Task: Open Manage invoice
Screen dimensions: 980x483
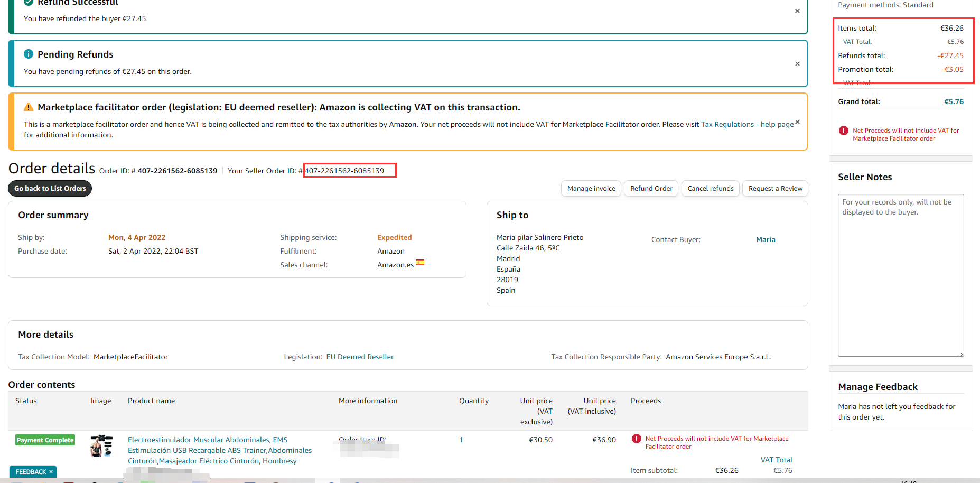Action: pos(591,189)
